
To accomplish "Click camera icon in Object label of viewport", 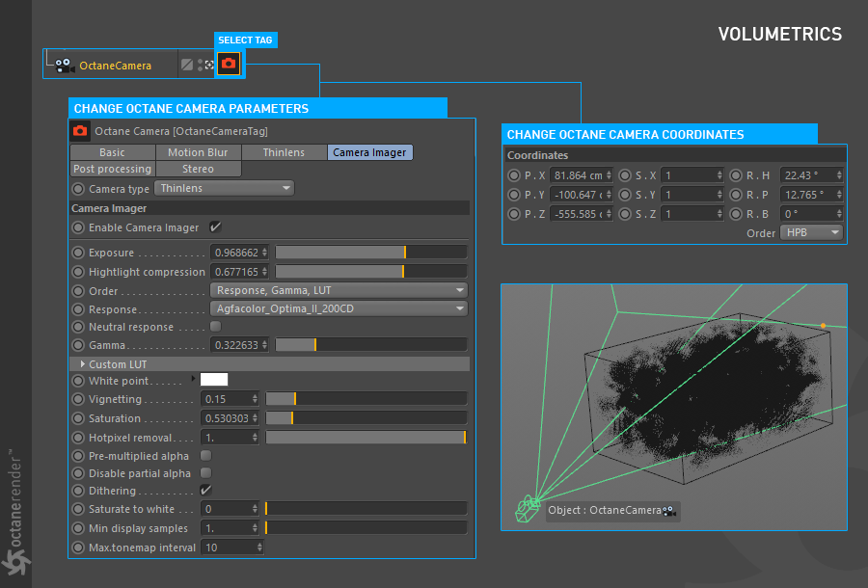I will pos(668,511).
